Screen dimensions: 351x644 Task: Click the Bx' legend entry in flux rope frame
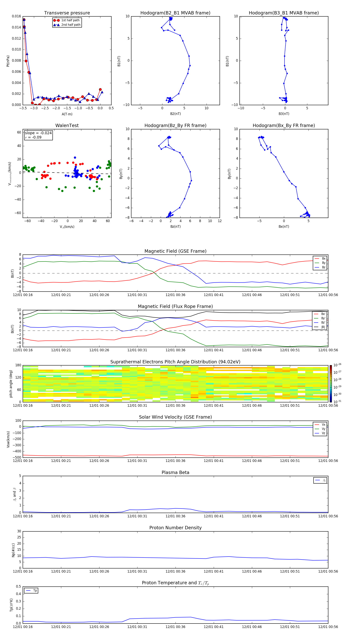[320, 314]
